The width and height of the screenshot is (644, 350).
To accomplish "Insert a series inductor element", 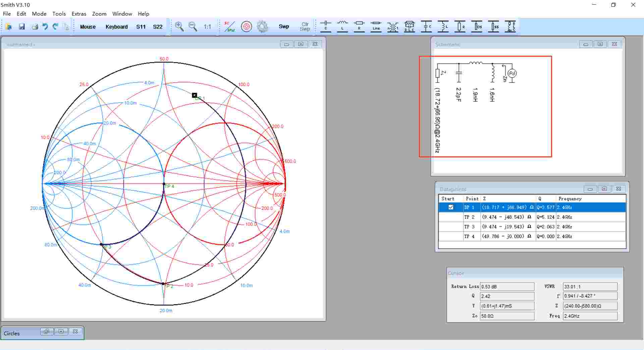I will [342, 26].
